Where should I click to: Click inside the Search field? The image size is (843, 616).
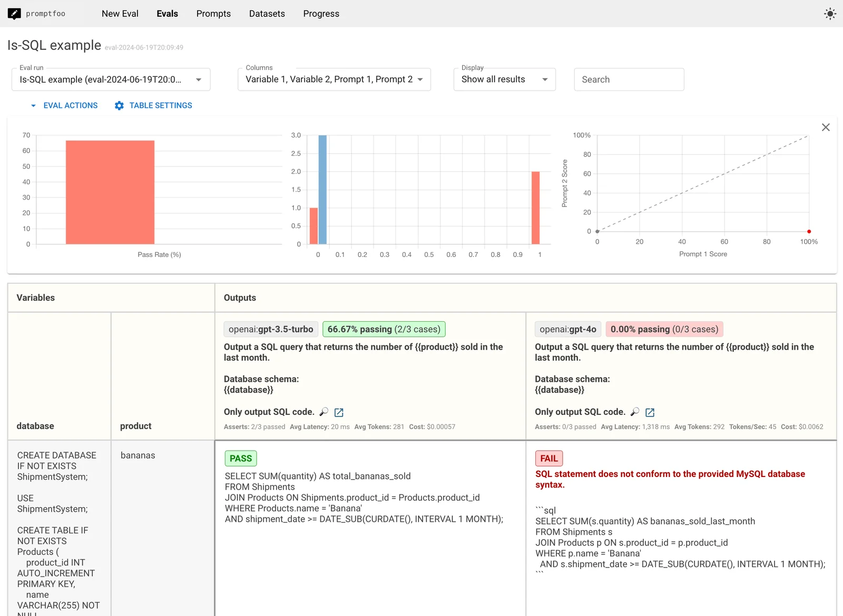(629, 79)
